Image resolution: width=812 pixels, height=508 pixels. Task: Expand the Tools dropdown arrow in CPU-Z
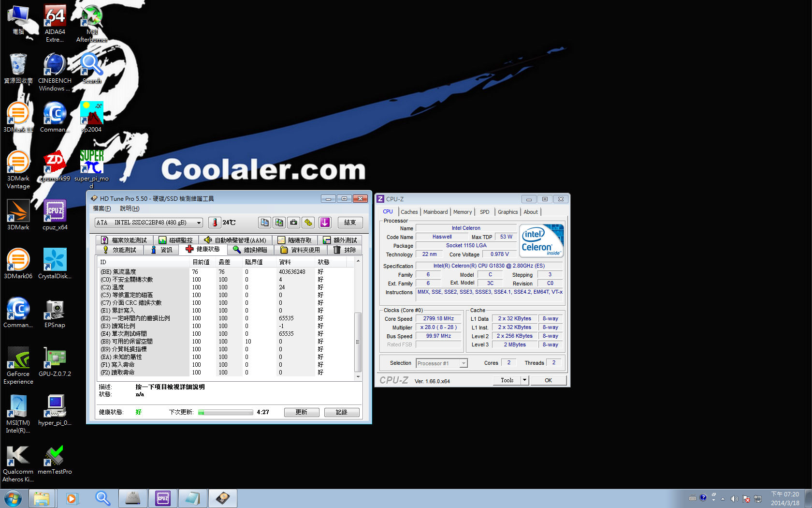point(524,380)
